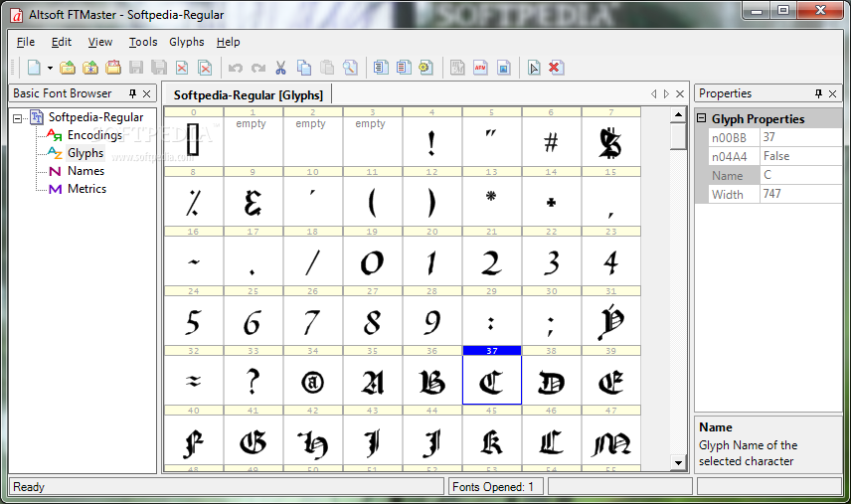This screenshot has width=851, height=504.
Task: Click the Close All documents icon
Action: click(205, 68)
